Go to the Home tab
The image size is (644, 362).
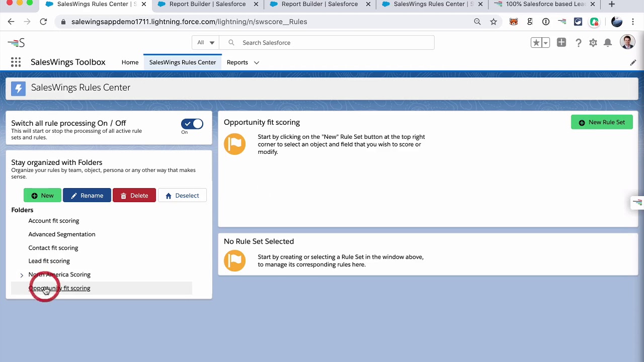130,62
